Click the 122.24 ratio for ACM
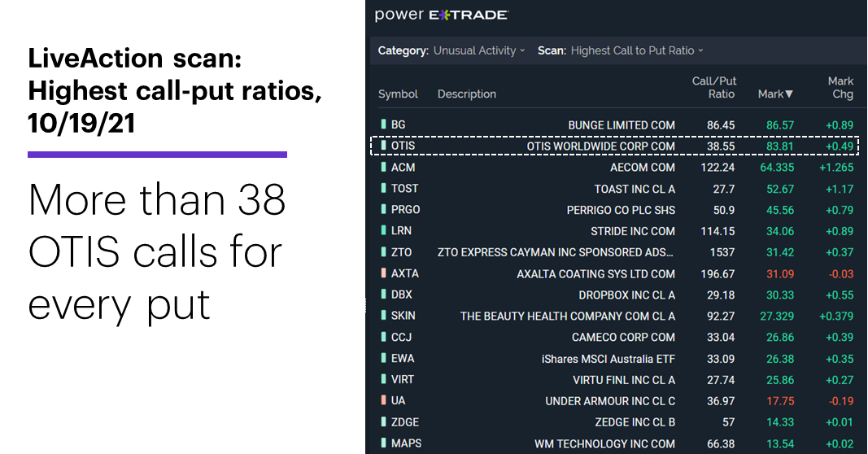The height and width of the screenshot is (454, 868). click(718, 168)
